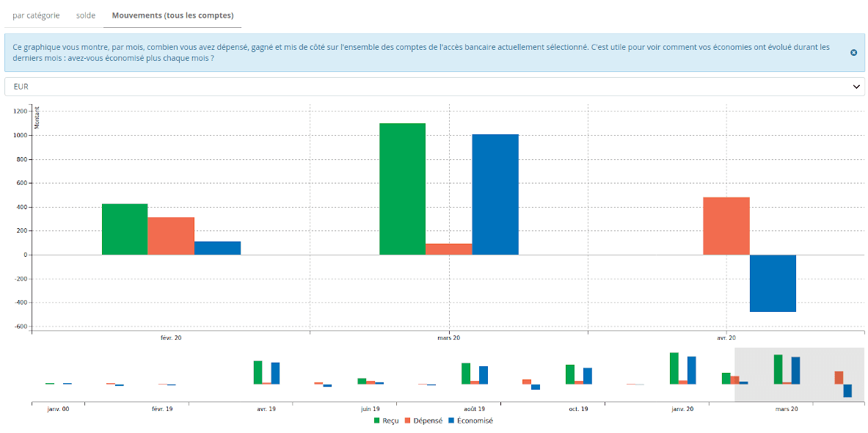This screenshot has width=868, height=433.
Task: Hide the Reçu series via legend label
Action: click(390, 421)
